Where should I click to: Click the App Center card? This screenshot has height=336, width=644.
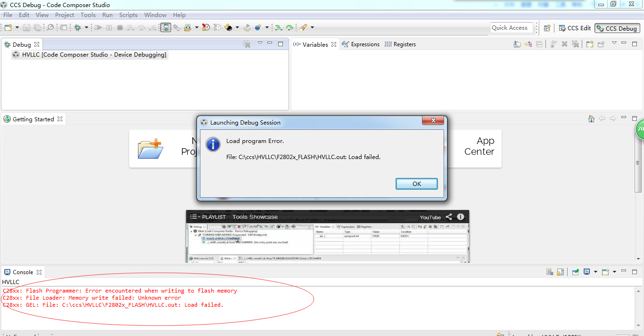click(x=479, y=146)
